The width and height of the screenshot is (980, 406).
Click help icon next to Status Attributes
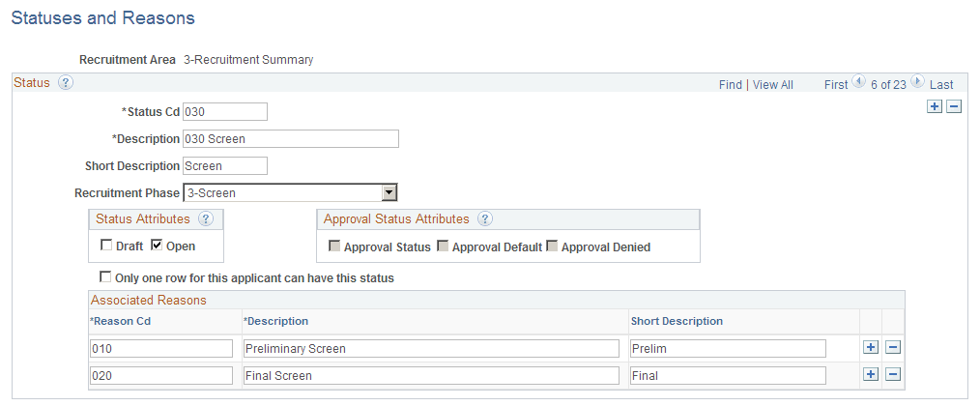[x=206, y=219]
